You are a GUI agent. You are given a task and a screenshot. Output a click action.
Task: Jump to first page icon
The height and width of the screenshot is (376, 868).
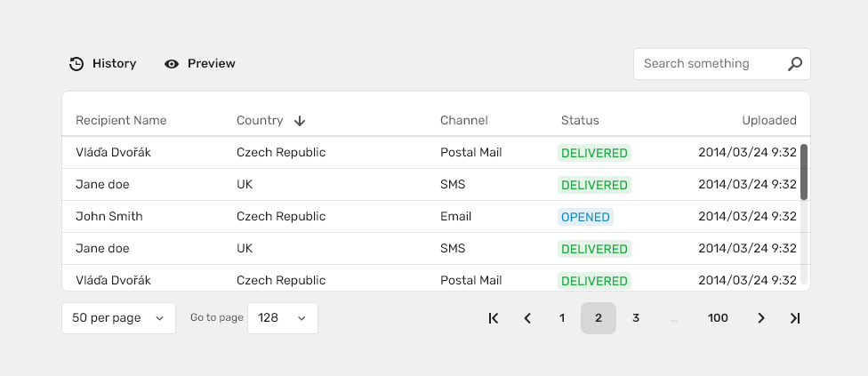click(494, 318)
